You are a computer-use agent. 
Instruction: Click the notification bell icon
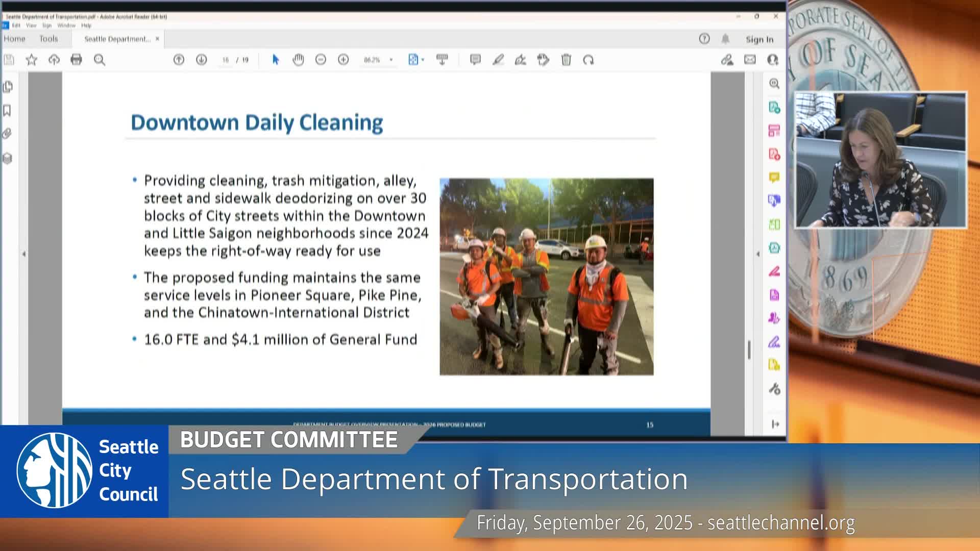[725, 39]
